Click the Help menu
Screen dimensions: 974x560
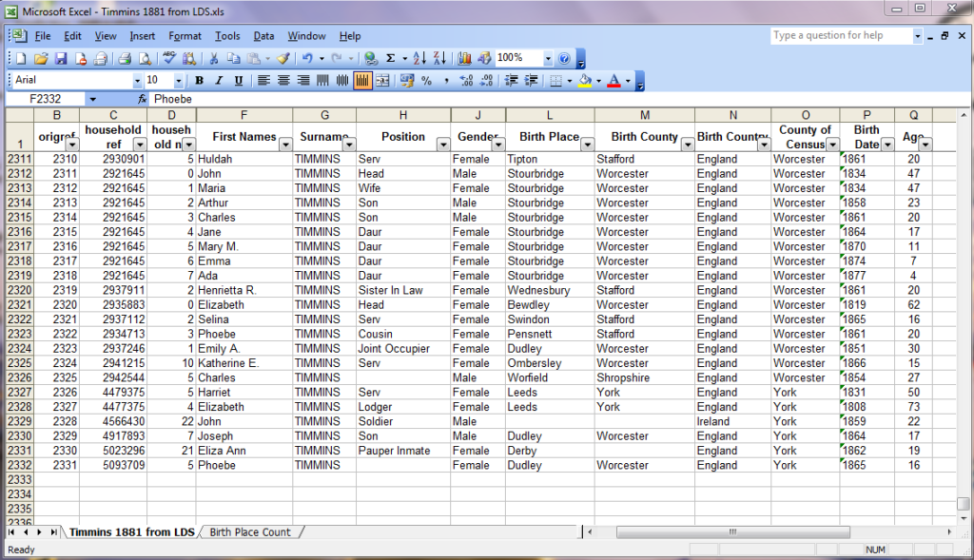349,36
